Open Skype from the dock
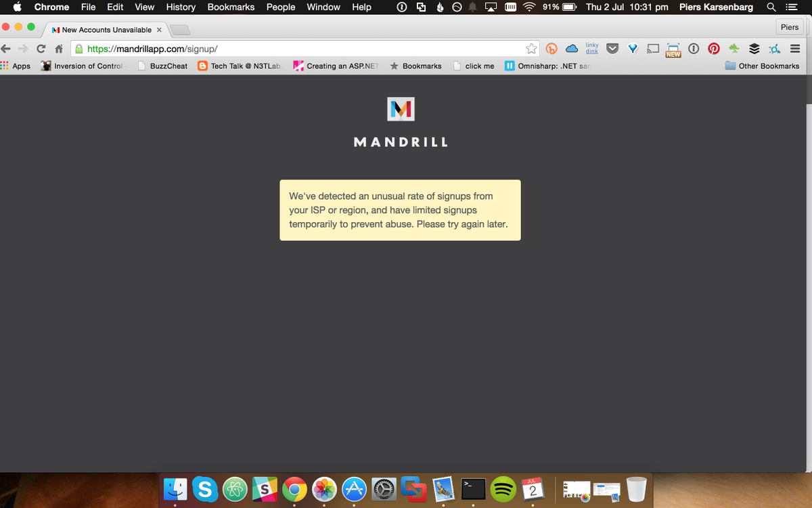The image size is (812, 508). coord(205,488)
